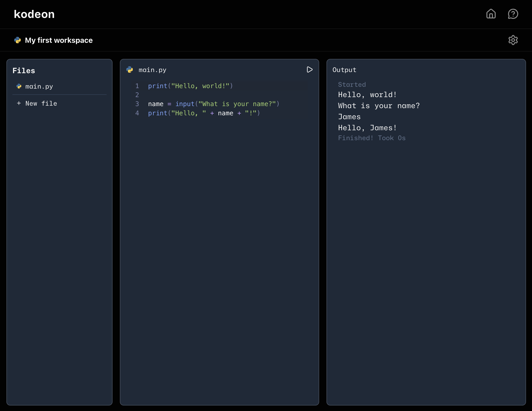The height and width of the screenshot is (411, 532).
Task: Select the play arrow to execute code
Action: point(309,70)
